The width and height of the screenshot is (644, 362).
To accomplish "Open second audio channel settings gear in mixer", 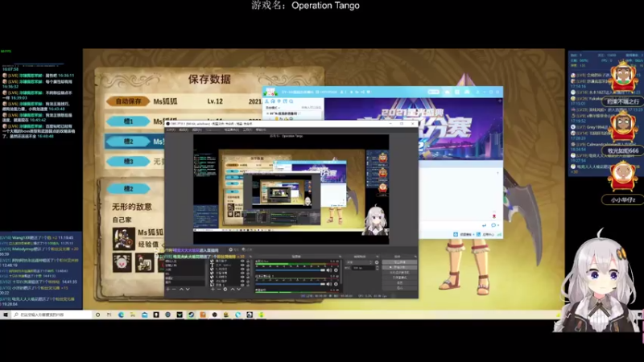I will tap(336, 284).
